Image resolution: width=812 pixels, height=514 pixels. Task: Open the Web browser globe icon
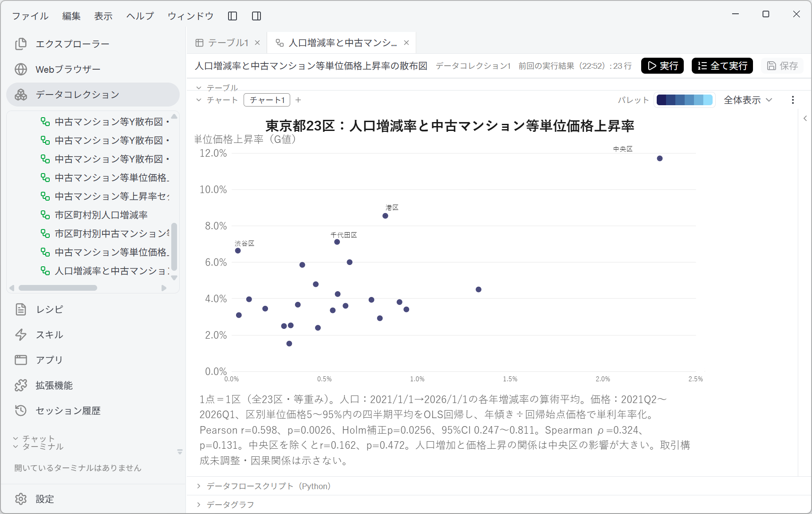click(x=21, y=69)
